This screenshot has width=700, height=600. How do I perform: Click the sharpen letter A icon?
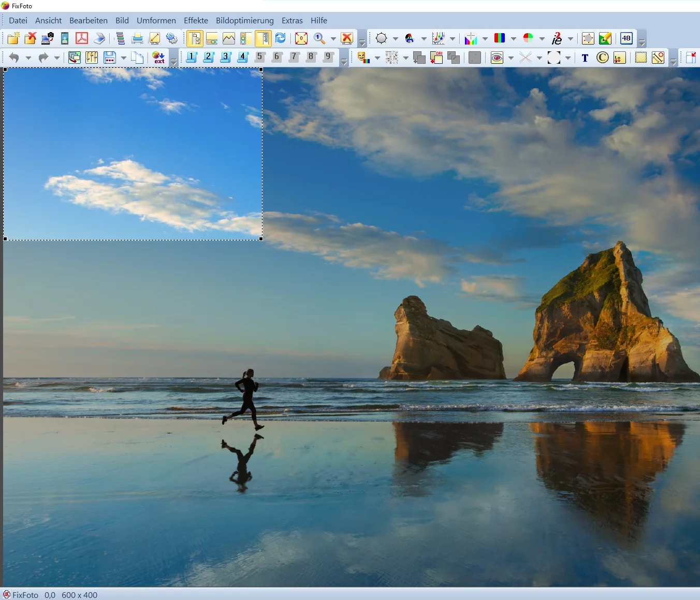pyautogui.click(x=410, y=38)
